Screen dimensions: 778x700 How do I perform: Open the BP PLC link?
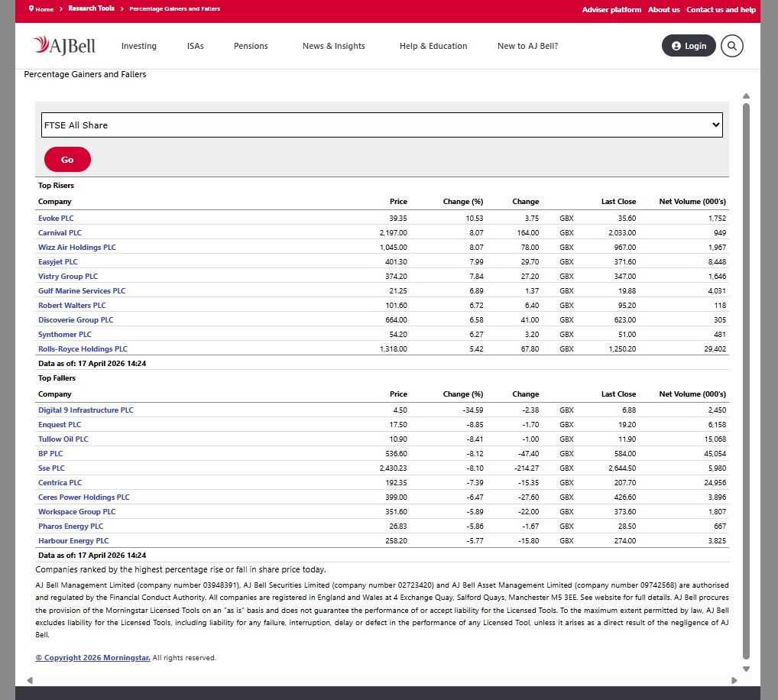click(x=50, y=453)
